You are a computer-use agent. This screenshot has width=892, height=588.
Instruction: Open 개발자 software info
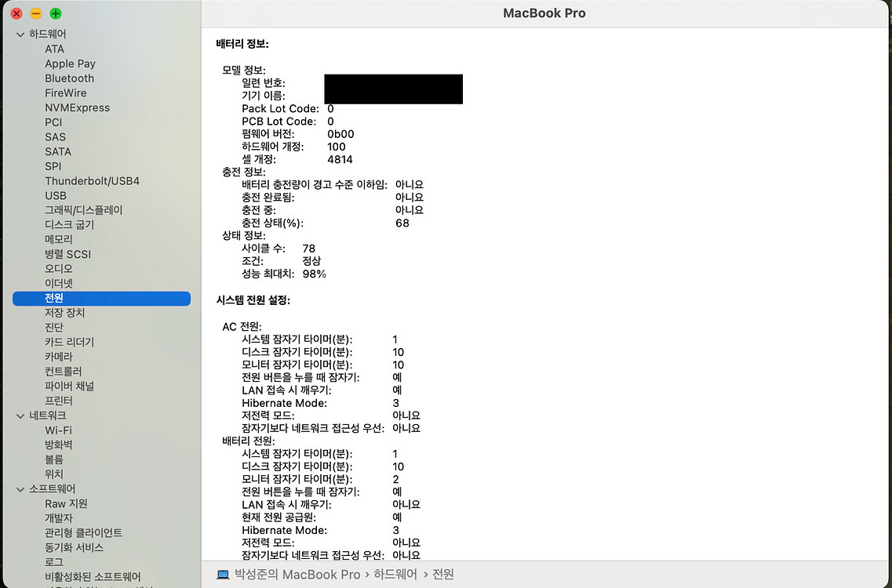point(59,518)
